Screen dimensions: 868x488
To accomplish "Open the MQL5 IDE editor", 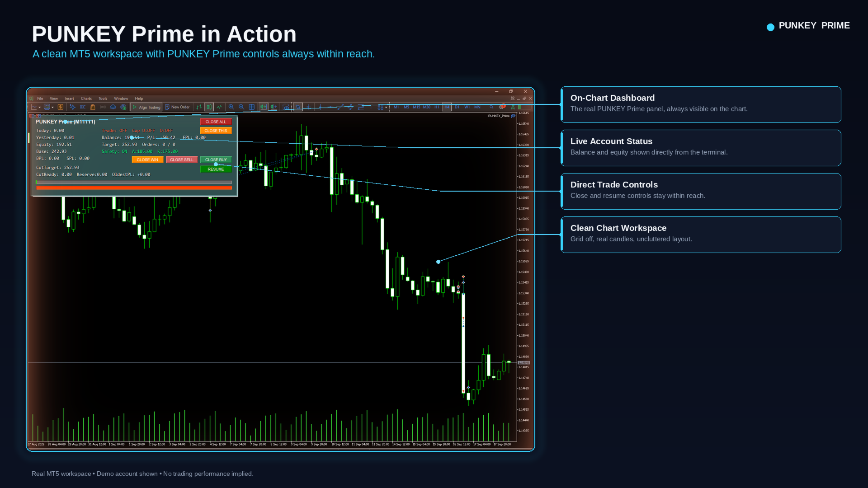I will pyautogui.click(x=82, y=107).
